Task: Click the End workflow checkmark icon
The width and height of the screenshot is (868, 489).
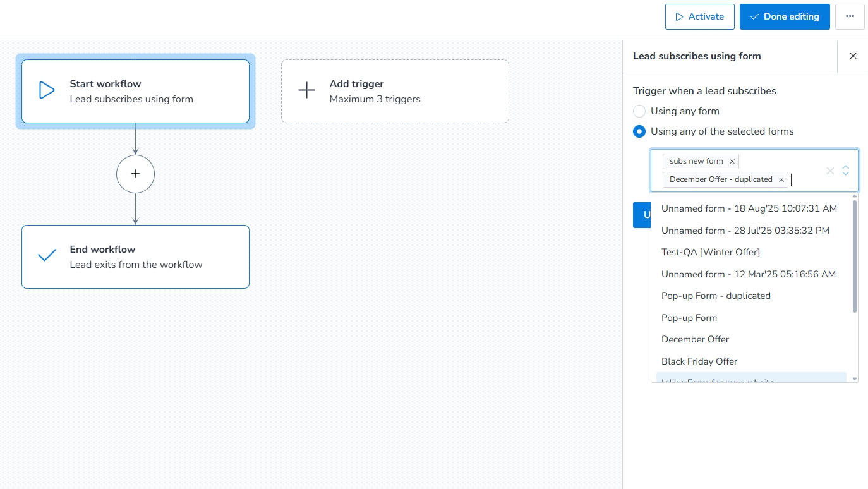Action: (x=47, y=256)
